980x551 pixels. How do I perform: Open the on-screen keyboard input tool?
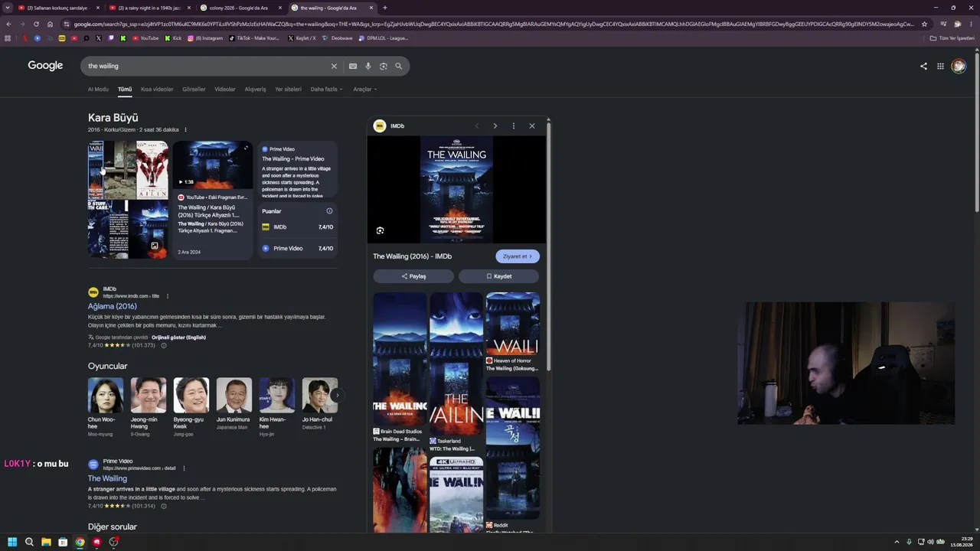coord(353,67)
